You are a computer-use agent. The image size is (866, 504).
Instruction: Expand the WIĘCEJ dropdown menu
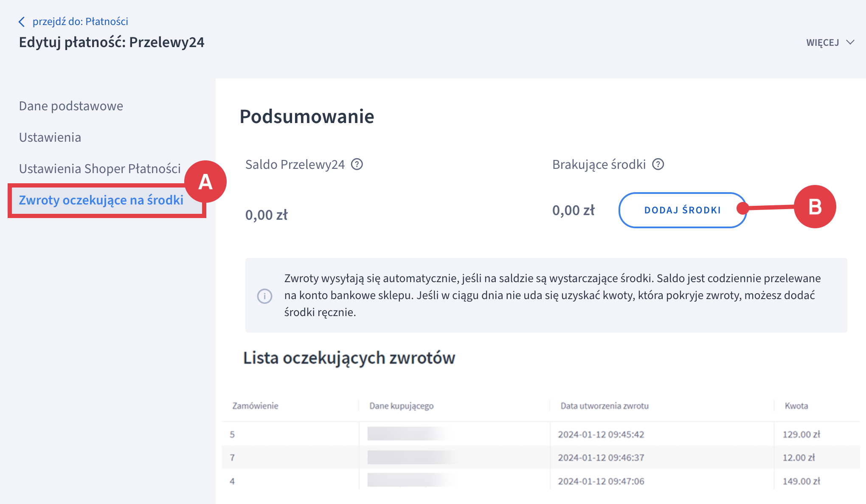click(x=823, y=42)
